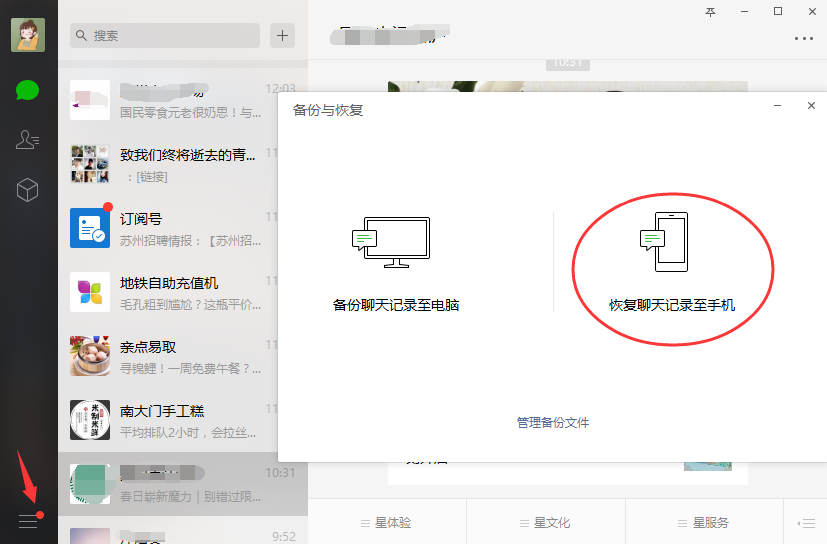This screenshot has height=544, width=827.
Task: Open the three-dot chat options menu
Action: (x=803, y=39)
